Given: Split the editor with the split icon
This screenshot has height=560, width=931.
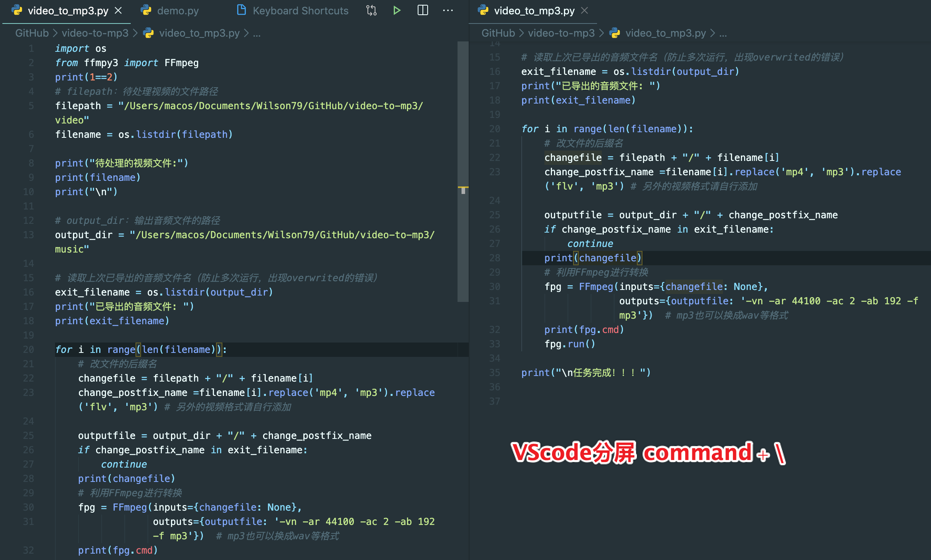Looking at the screenshot, I should 423,10.
